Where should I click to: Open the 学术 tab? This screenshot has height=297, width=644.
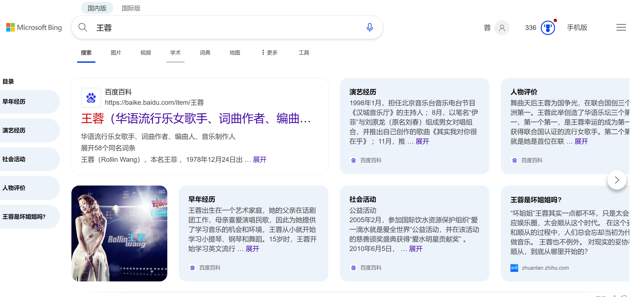point(175,52)
